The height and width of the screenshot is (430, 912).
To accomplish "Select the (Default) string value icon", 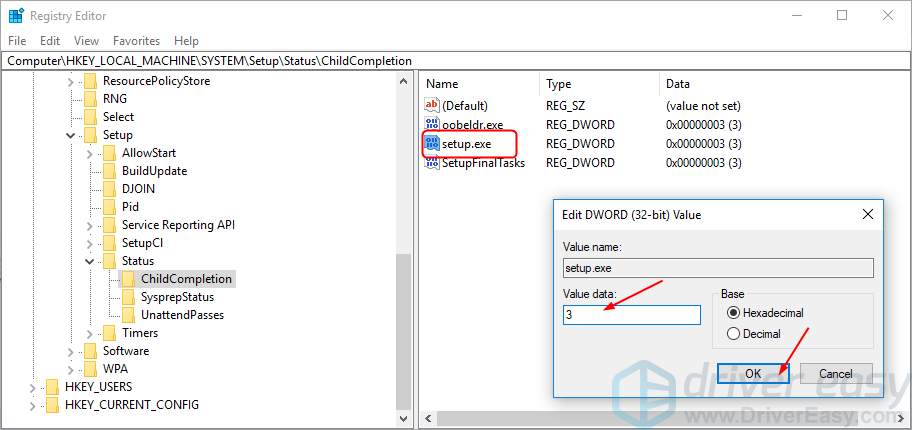I will click(x=432, y=105).
